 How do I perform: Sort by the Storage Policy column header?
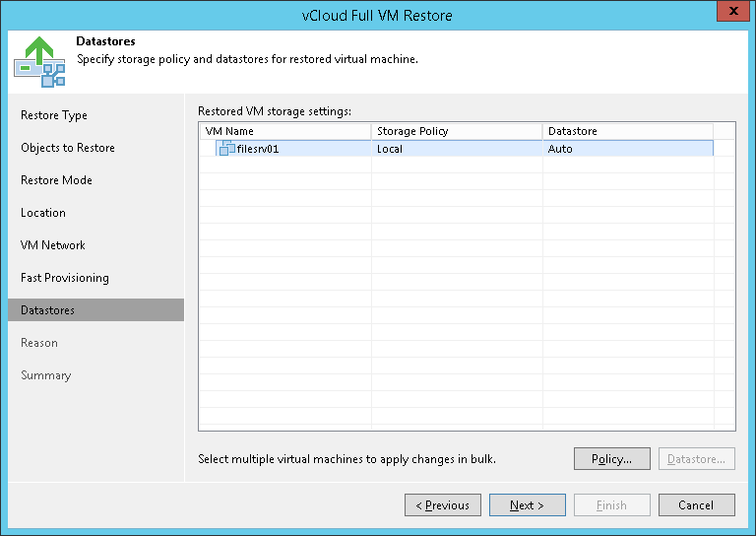click(x=457, y=131)
